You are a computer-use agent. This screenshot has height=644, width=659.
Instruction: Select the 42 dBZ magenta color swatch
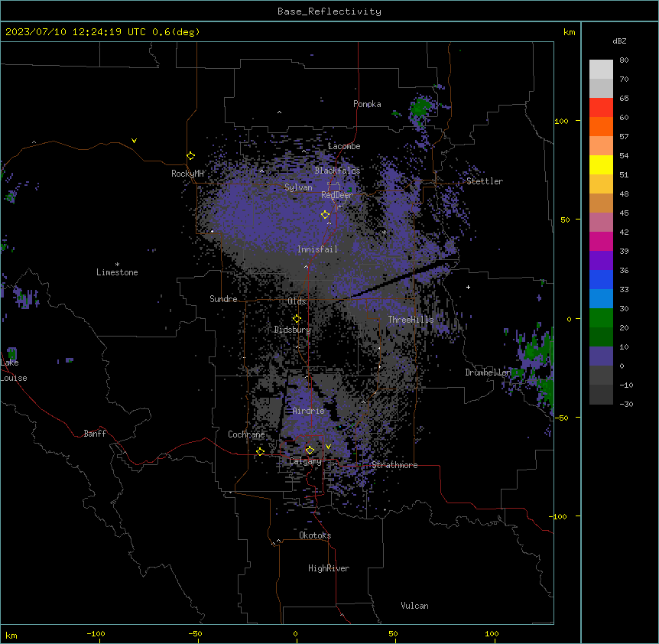(601, 241)
